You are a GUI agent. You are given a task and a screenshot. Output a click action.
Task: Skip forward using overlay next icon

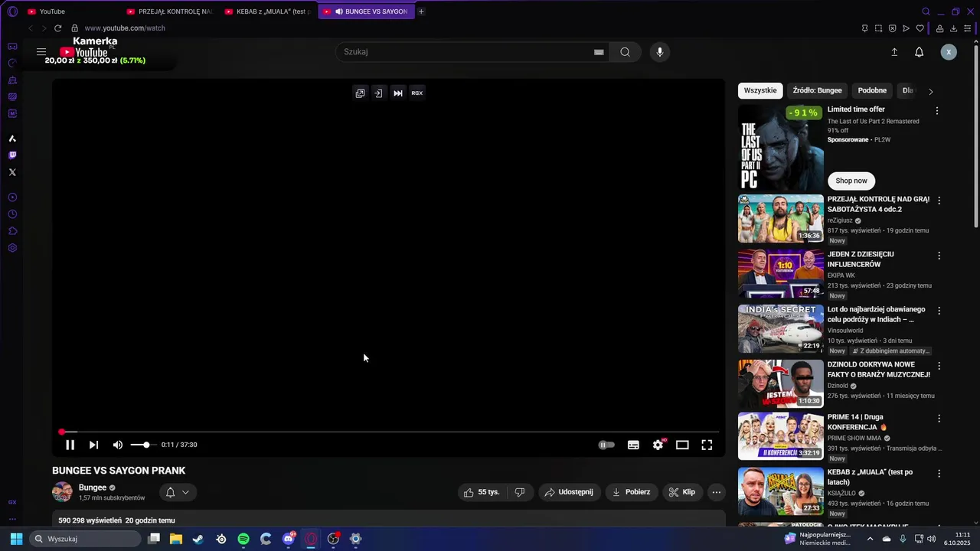tap(398, 93)
